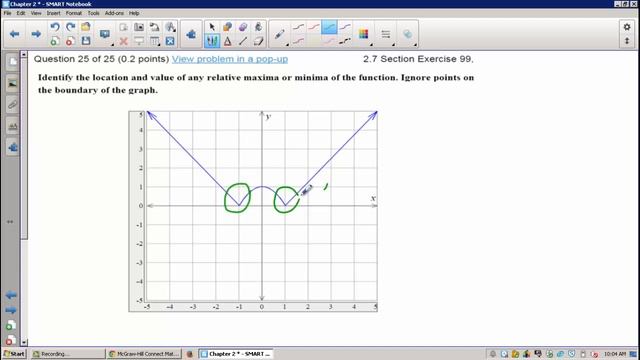Open the Properties tab in sidebar
The image size is (640, 360).
click(x=12, y=126)
